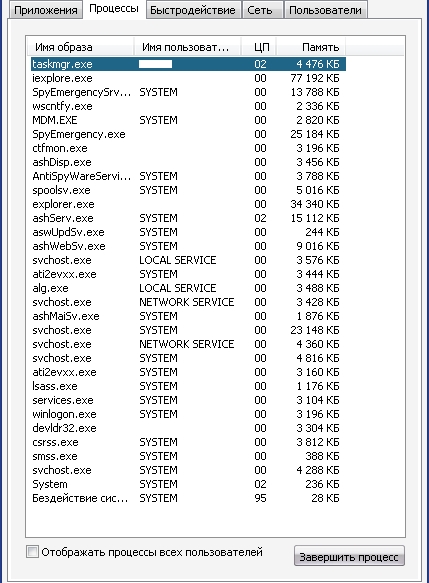
Task: Select the Сеть tab
Action: pos(259,10)
